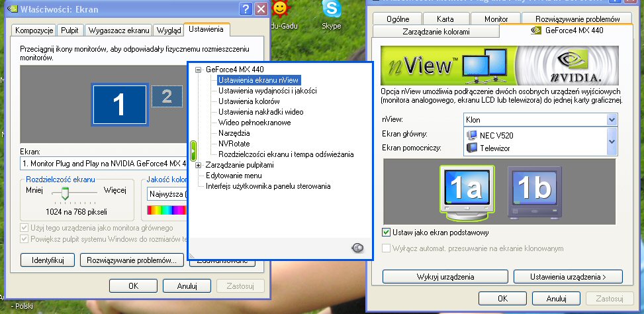This screenshot has width=644, height=314.
Task: Switch to Wygląd tab
Action: (169, 30)
